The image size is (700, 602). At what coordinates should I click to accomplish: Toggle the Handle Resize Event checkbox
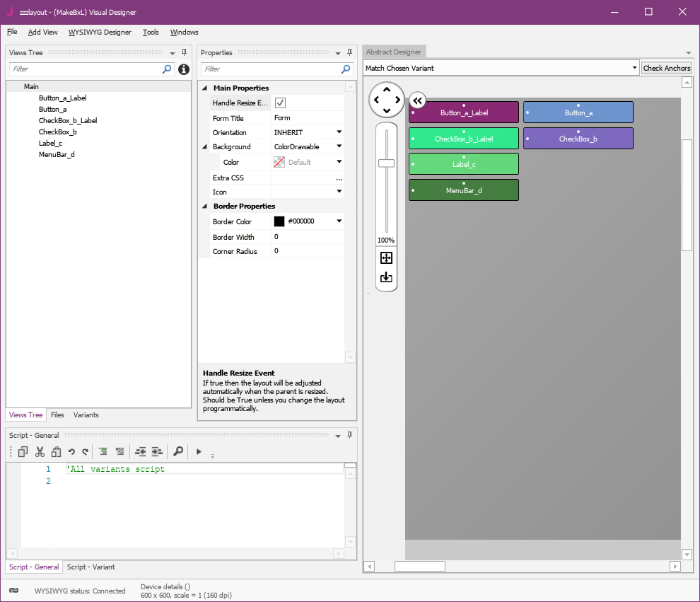pyautogui.click(x=280, y=103)
